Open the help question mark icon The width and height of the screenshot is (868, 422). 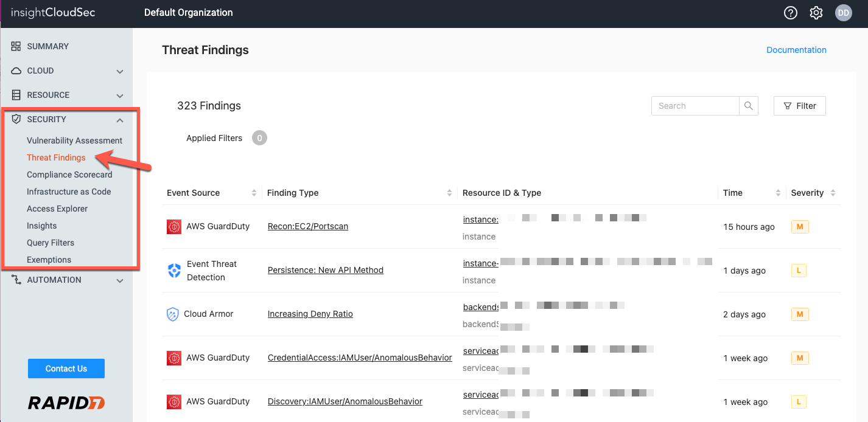click(x=791, y=13)
